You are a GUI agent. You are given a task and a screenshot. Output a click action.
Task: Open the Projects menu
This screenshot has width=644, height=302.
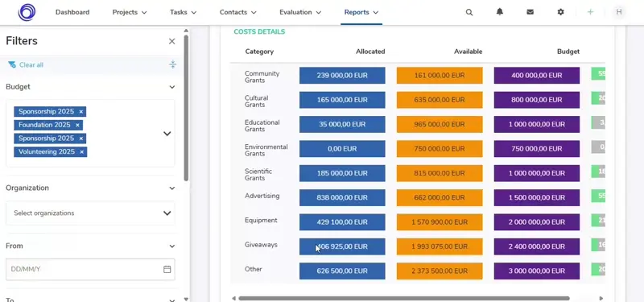click(x=130, y=12)
